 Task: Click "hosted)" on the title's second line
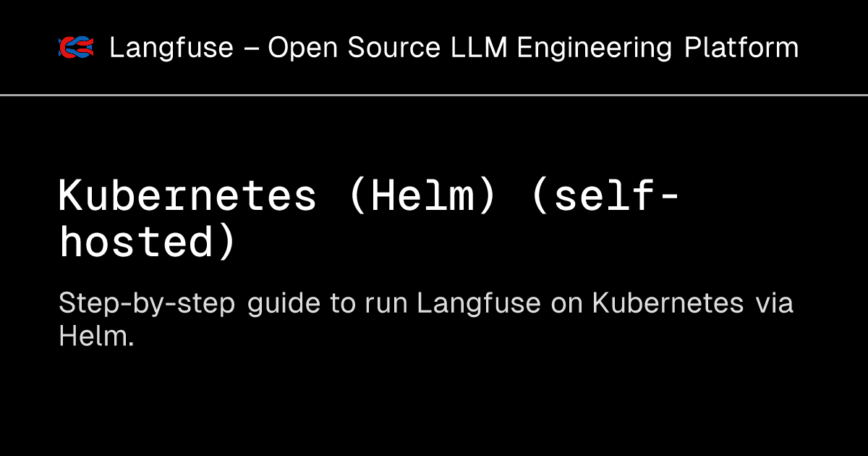148,242
